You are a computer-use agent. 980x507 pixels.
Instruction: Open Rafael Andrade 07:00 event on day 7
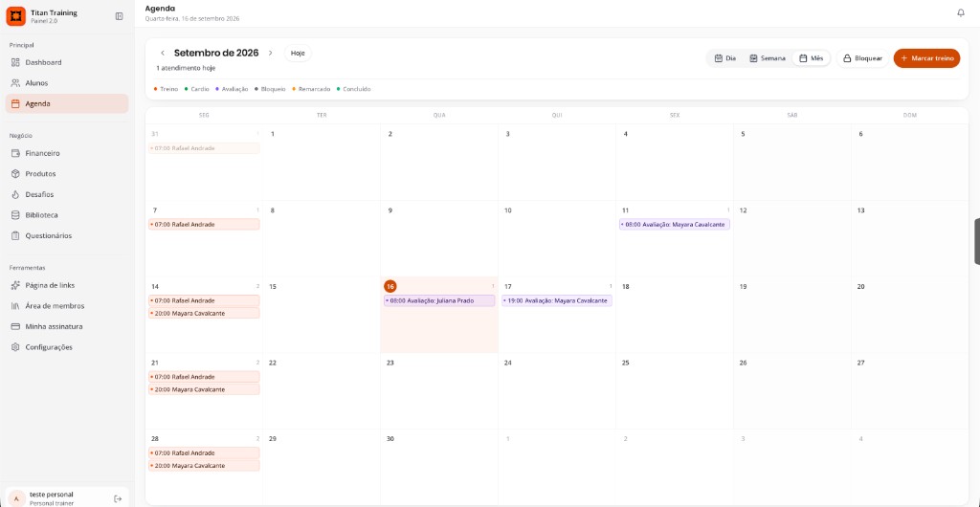(x=204, y=224)
